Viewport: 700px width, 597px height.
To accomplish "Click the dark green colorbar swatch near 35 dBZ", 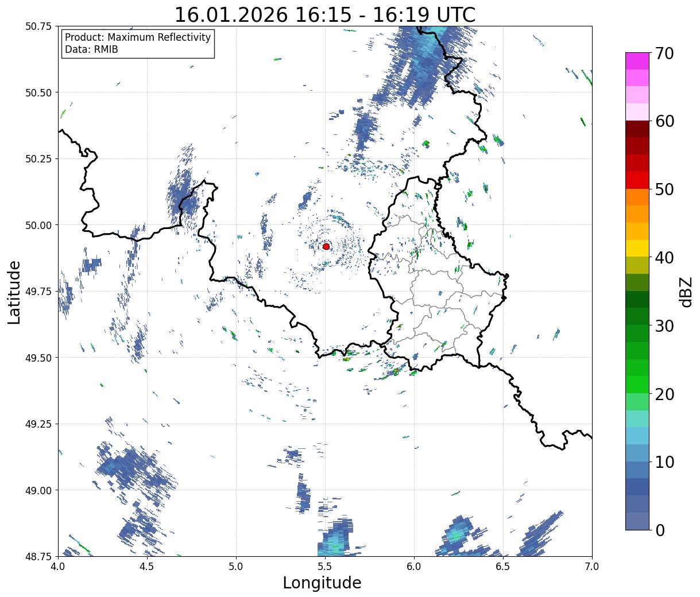I will (637, 300).
